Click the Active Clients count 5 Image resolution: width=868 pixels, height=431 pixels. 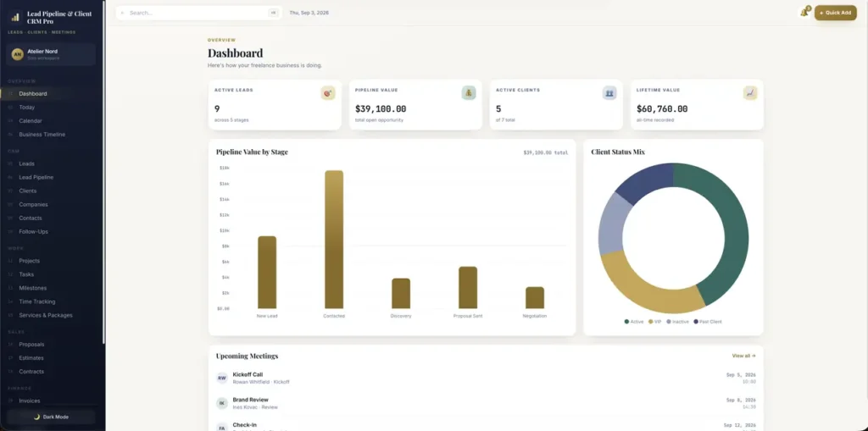(x=498, y=109)
